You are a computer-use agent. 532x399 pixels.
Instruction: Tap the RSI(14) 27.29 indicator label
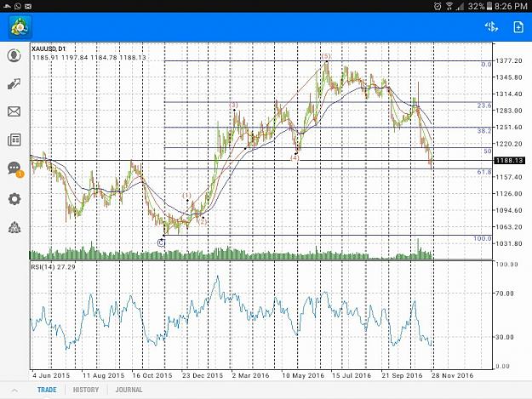(54, 267)
